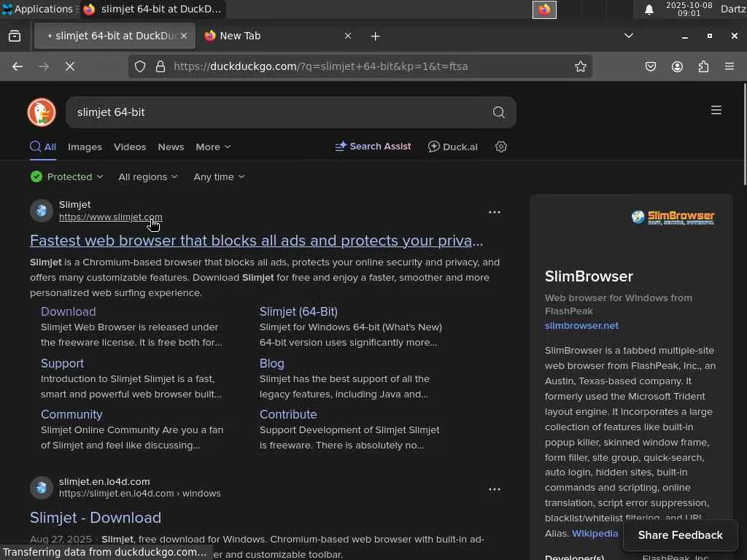The image size is (747, 560).
Task: Open Fastest web browser result title
Action: tap(256, 241)
